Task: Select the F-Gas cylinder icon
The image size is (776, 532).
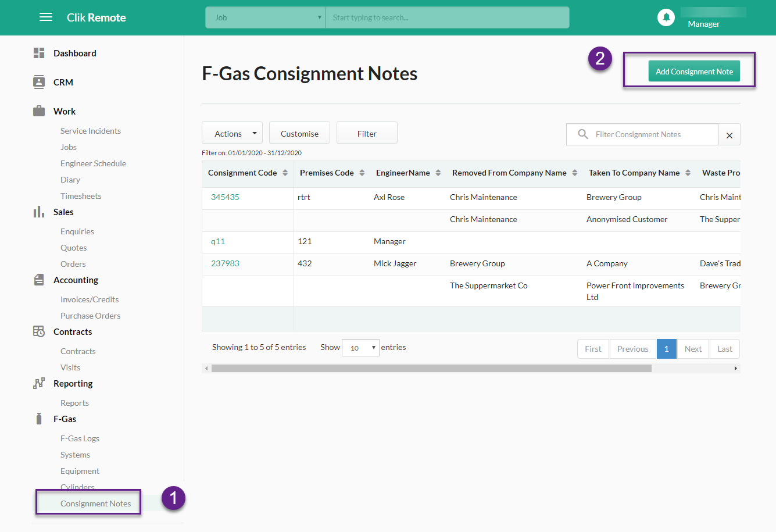Action: tap(39, 418)
